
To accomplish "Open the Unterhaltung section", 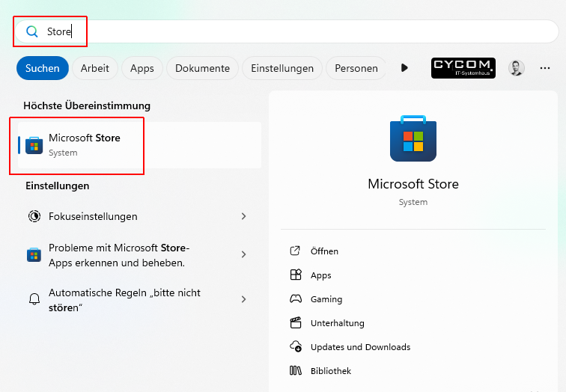I will pos(338,323).
